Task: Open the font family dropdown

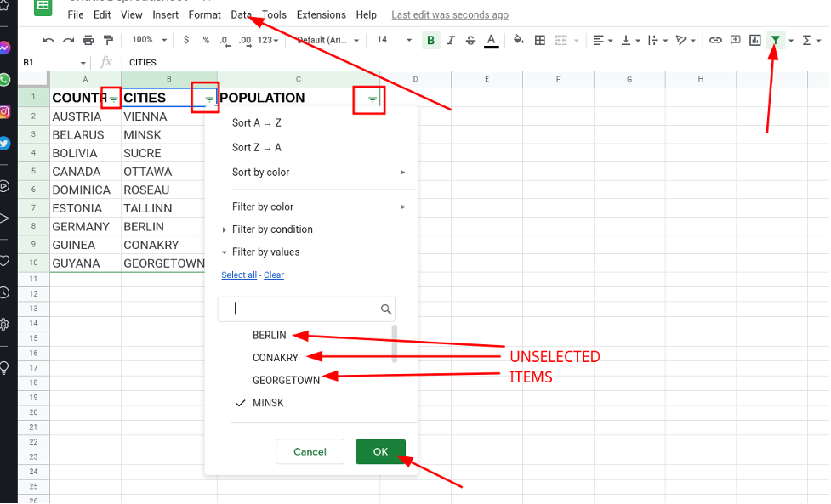Action: (328, 40)
